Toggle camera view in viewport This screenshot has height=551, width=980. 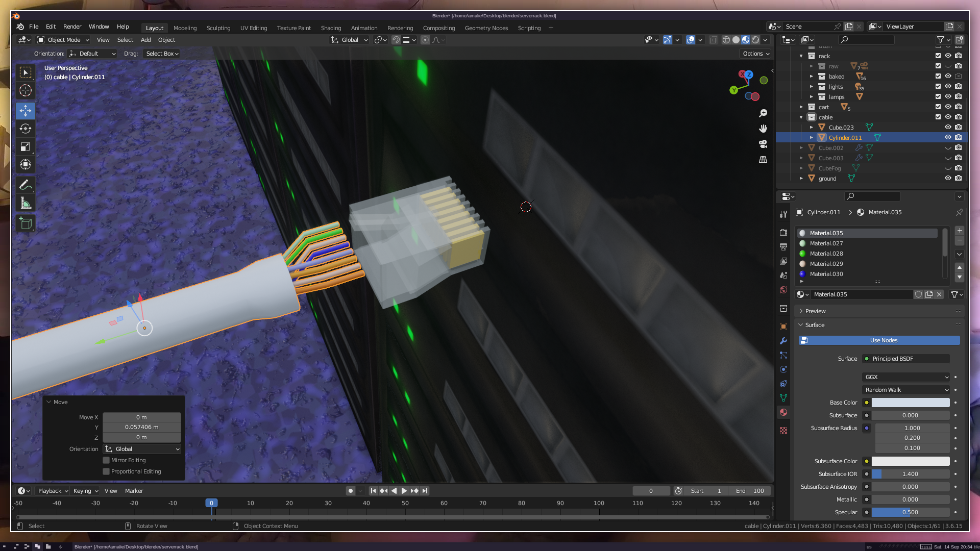pyautogui.click(x=763, y=144)
